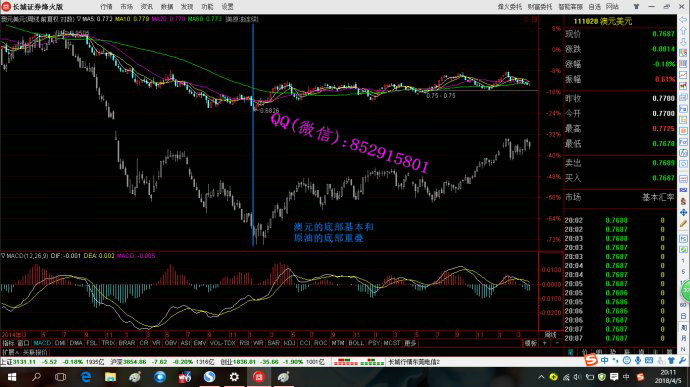Open the 设置 menu

(x=228, y=7)
